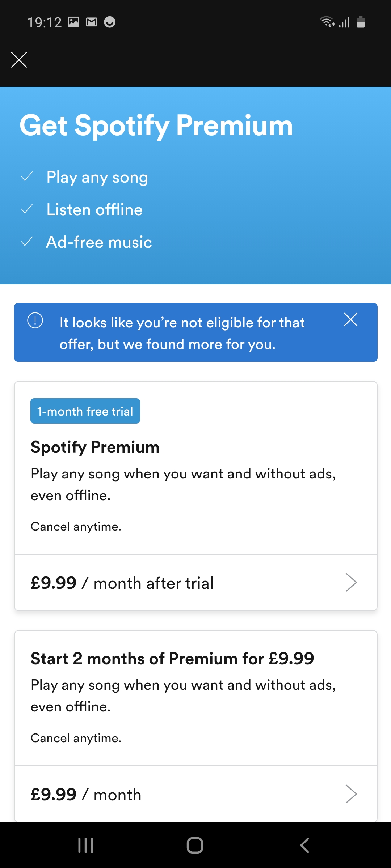Expand the 2 months Premium offer chevron
391x868 pixels.
tap(351, 794)
